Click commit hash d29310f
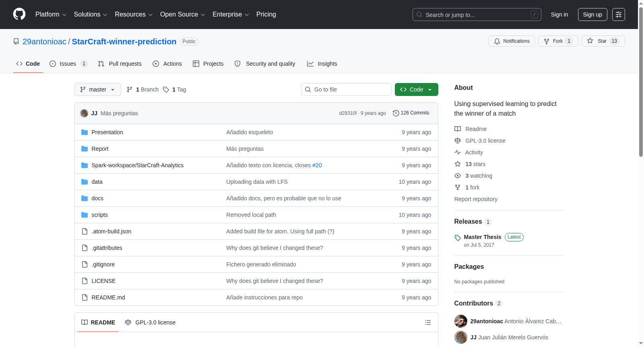The image size is (644, 347). tap(348, 113)
